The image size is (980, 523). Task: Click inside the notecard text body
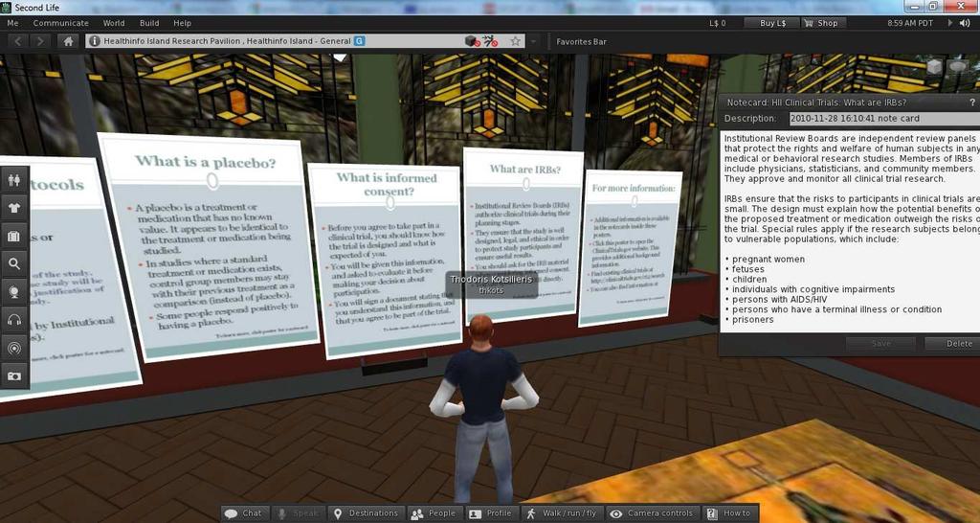(x=851, y=231)
